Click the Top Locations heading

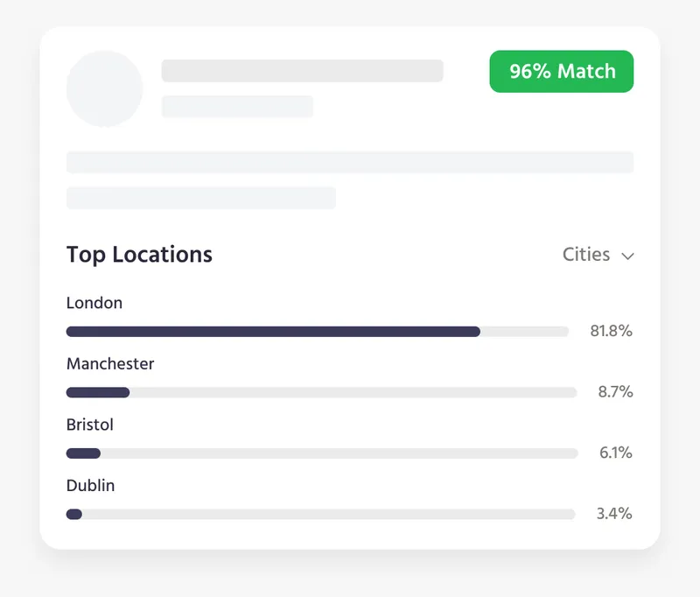point(139,255)
